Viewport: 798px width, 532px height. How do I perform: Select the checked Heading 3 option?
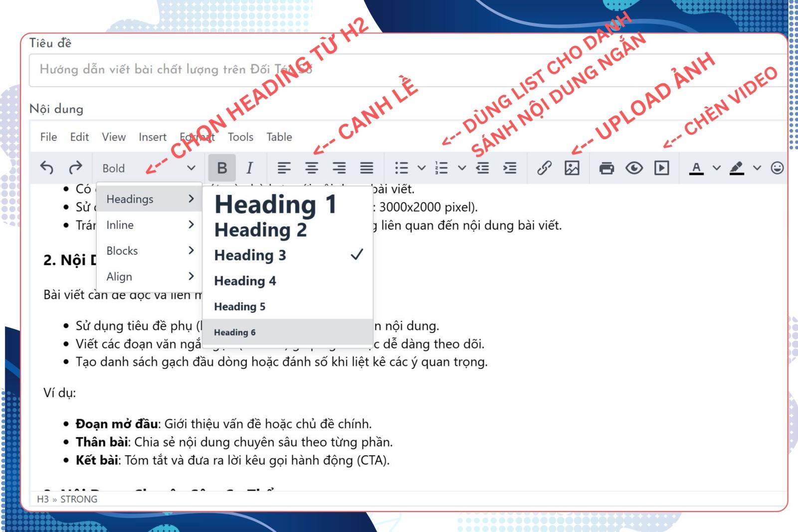(288, 255)
